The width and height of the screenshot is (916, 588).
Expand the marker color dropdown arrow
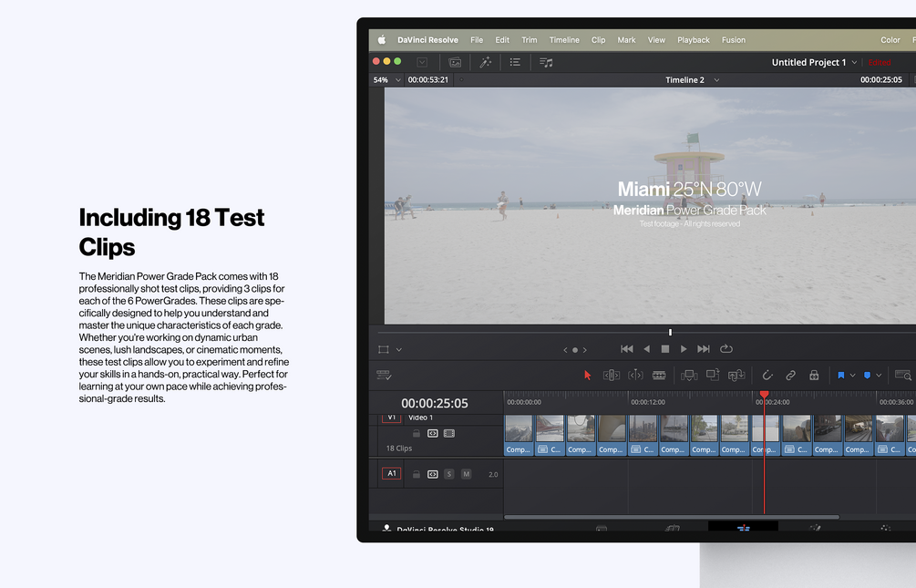(x=879, y=376)
